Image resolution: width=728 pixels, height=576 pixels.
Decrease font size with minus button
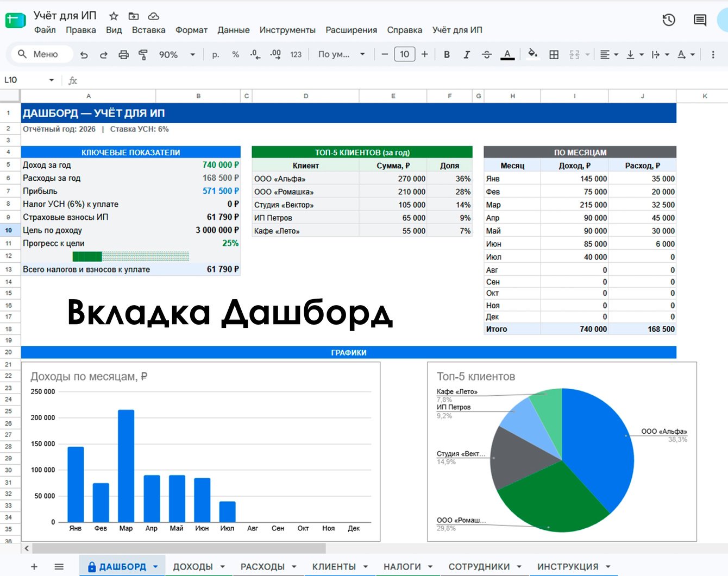385,54
